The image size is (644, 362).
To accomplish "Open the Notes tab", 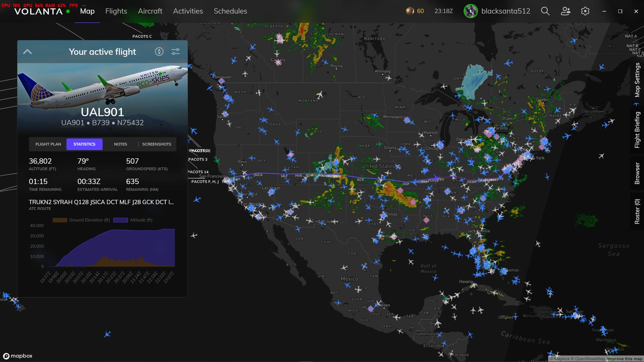I will click(x=120, y=144).
